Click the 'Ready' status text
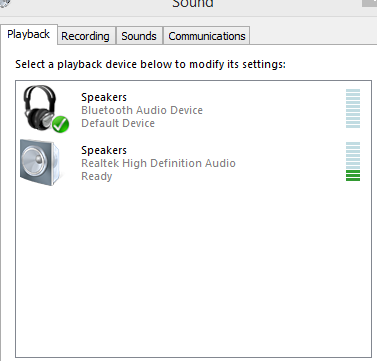Screen dimensions: 377x361 click(x=97, y=176)
